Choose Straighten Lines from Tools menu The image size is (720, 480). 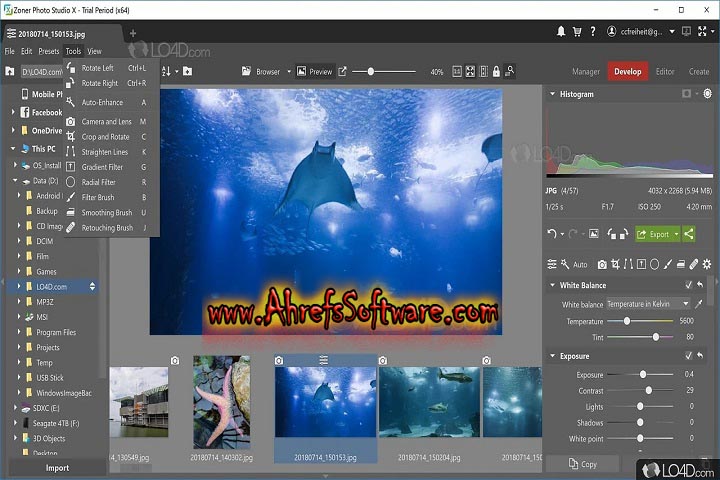[105, 152]
